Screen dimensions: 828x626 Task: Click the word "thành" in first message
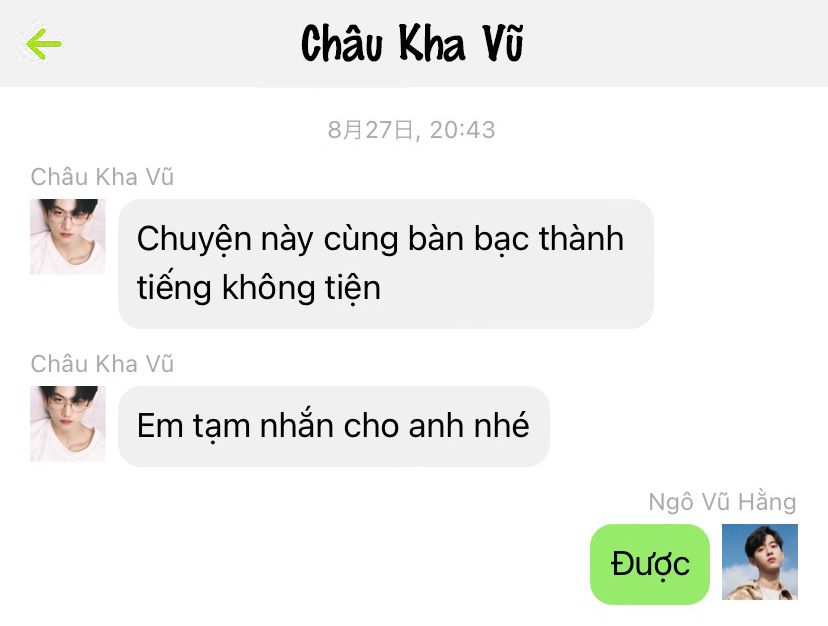[x=581, y=238]
